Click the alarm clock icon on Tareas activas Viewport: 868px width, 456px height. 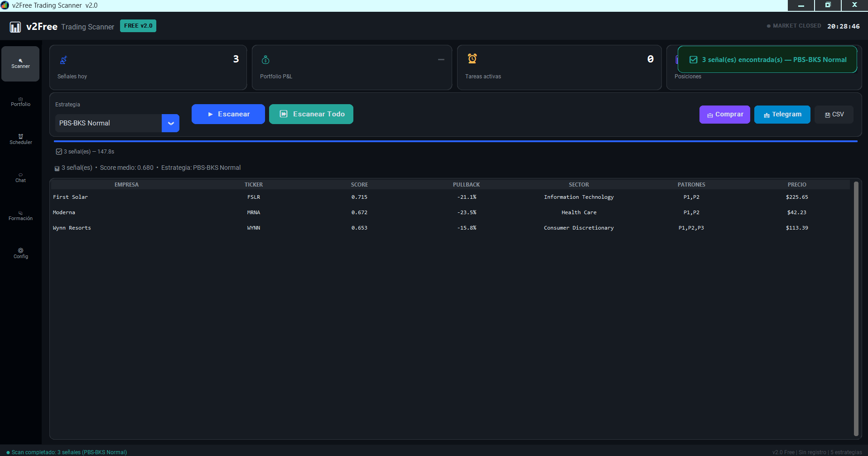point(472,58)
